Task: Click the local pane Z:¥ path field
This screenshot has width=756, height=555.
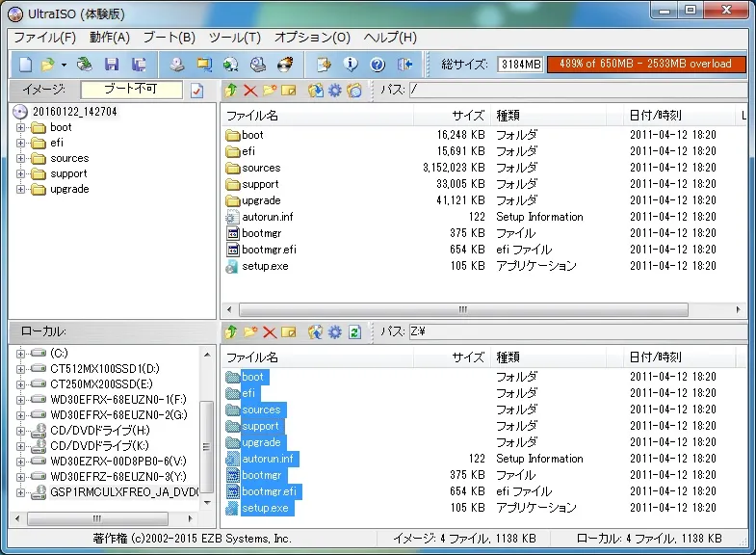Action: point(578,331)
